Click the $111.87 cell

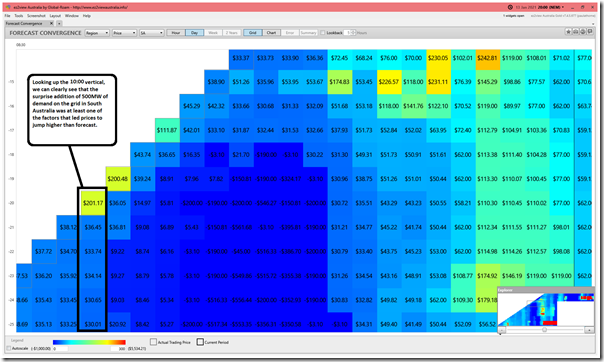pyautogui.click(x=167, y=131)
